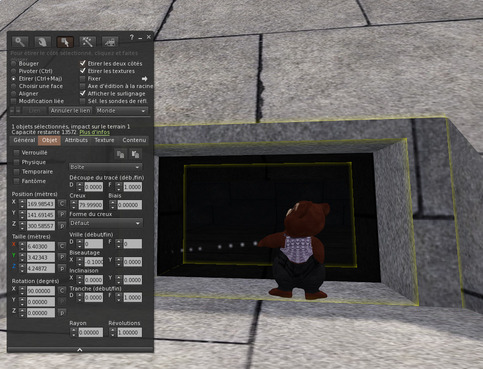Click the Rotation X degrees field
483x369 pixels.
41,291
